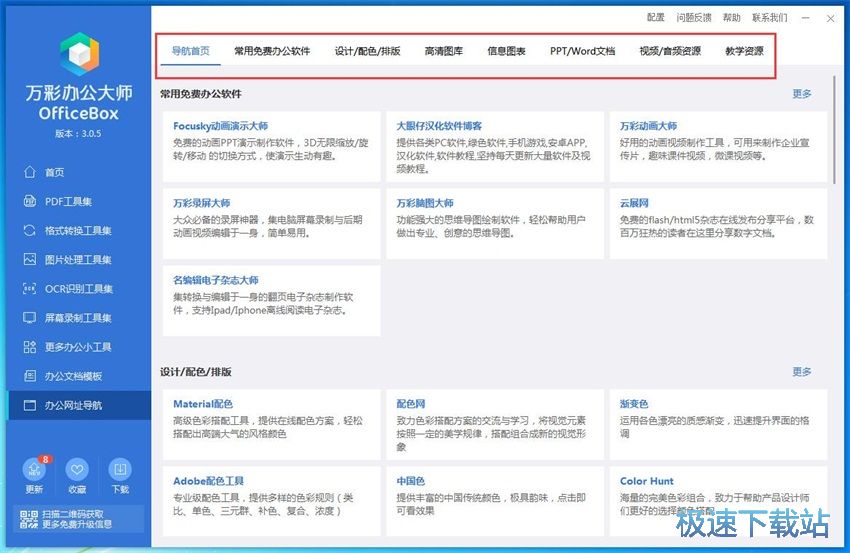Select 格式转换工具集 sidebar entry

pyautogui.click(x=80, y=230)
